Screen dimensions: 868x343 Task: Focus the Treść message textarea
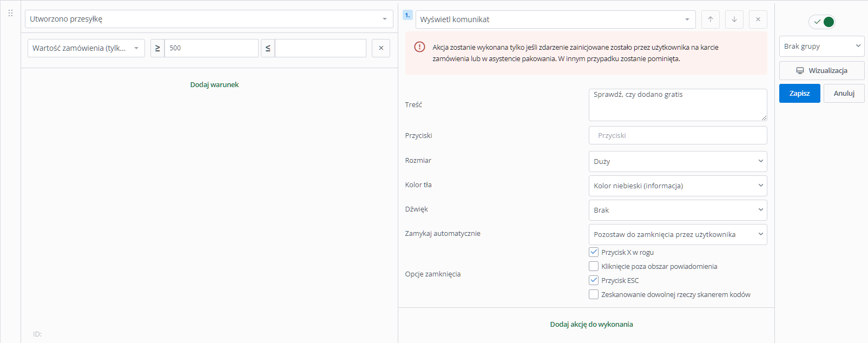click(678, 105)
